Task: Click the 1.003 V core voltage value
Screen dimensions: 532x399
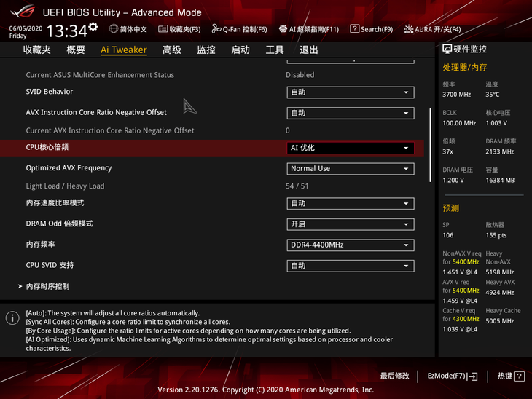Action: pyautogui.click(x=496, y=123)
